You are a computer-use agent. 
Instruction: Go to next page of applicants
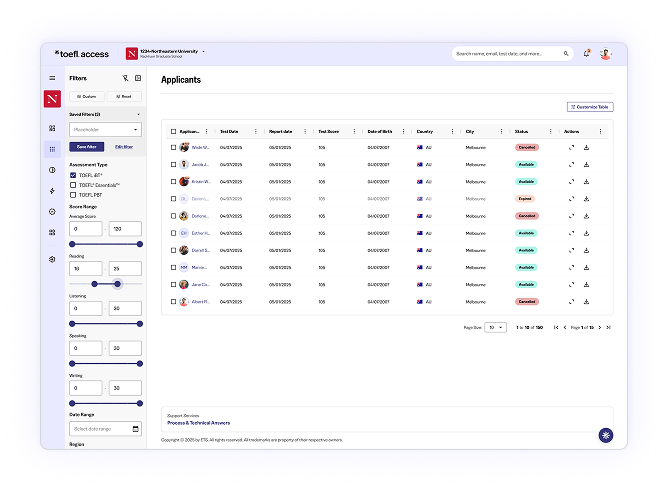point(599,327)
